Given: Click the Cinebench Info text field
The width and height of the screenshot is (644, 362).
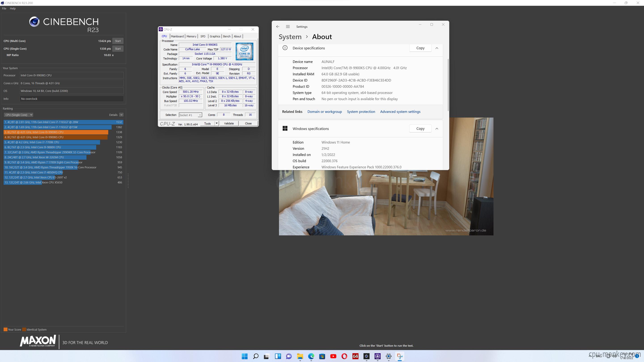Looking at the screenshot, I should [72, 99].
